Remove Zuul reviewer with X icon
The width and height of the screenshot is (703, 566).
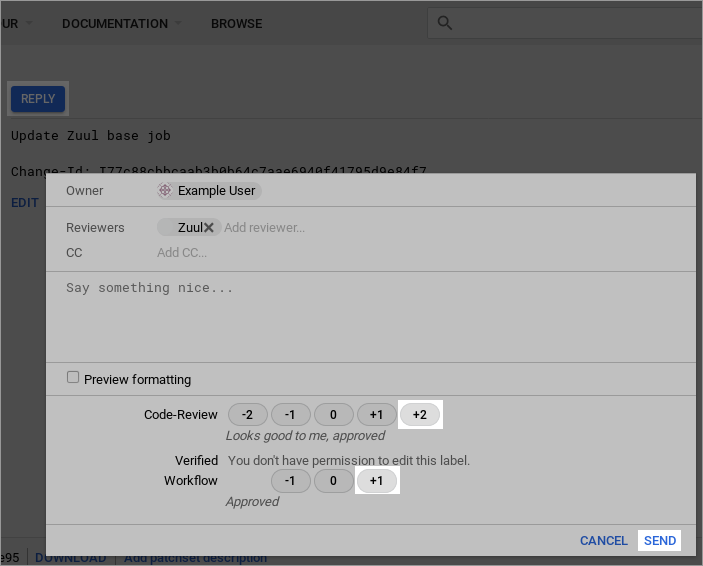tap(208, 227)
